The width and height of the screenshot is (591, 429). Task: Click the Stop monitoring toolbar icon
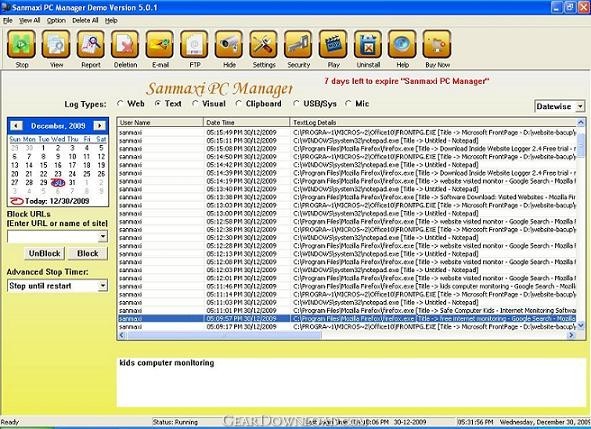click(x=21, y=44)
